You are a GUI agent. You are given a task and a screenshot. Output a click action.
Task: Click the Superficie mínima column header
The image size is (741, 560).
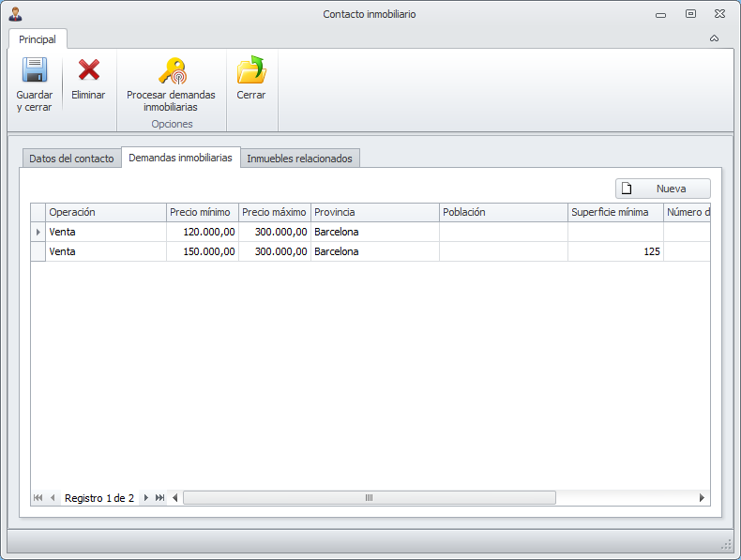(615, 212)
